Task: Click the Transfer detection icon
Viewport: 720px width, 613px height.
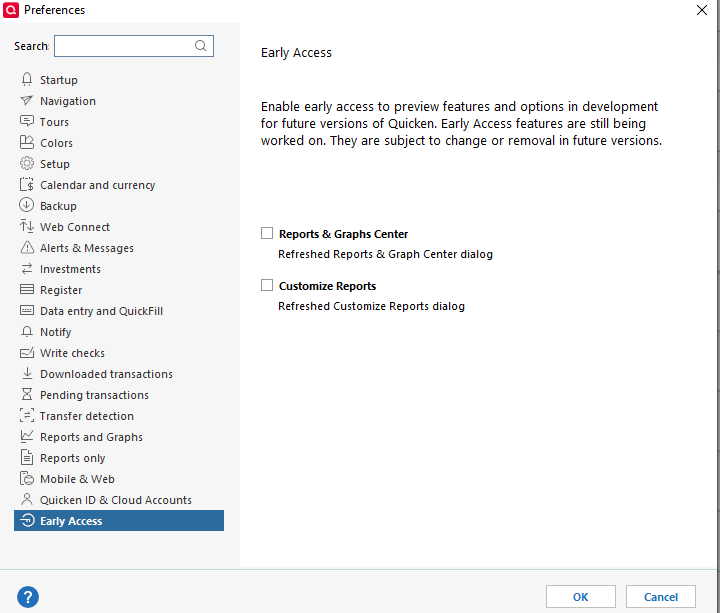Action: [27, 416]
